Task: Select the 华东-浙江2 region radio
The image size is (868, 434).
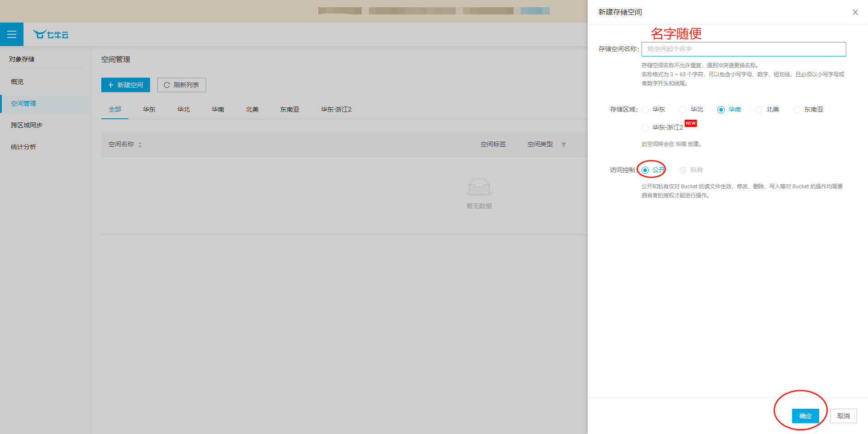Action: [x=645, y=128]
